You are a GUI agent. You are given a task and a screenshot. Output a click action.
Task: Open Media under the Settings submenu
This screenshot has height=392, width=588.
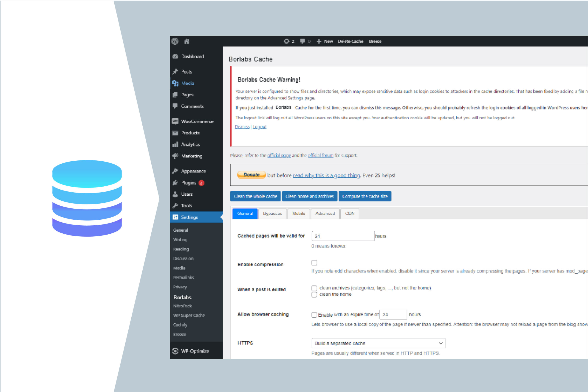[x=179, y=268]
